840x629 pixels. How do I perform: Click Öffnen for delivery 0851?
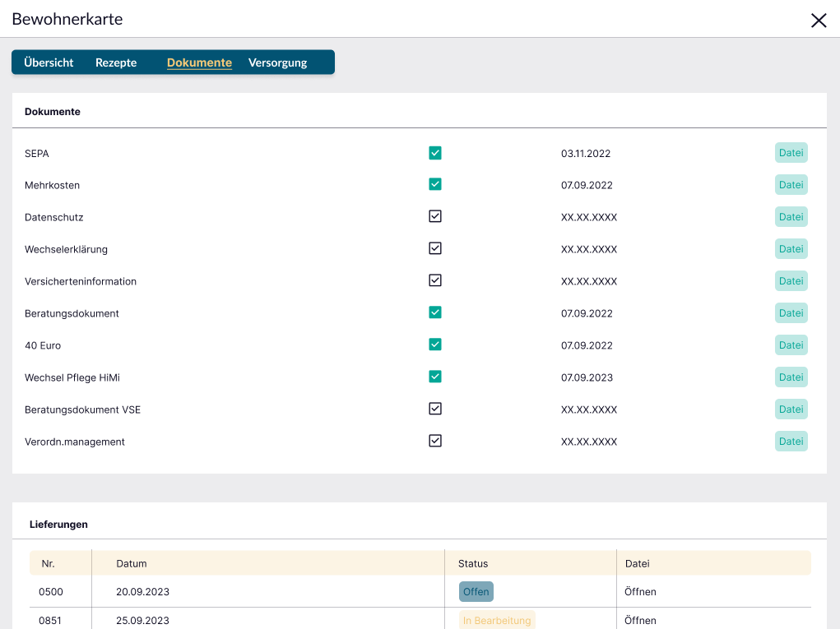(640, 621)
